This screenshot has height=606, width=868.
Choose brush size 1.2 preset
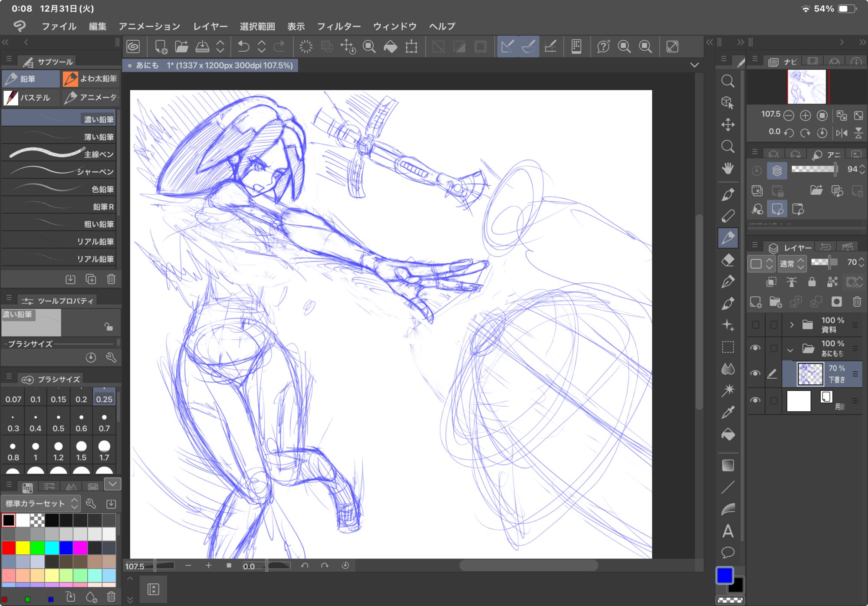pyautogui.click(x=58, y=451)
